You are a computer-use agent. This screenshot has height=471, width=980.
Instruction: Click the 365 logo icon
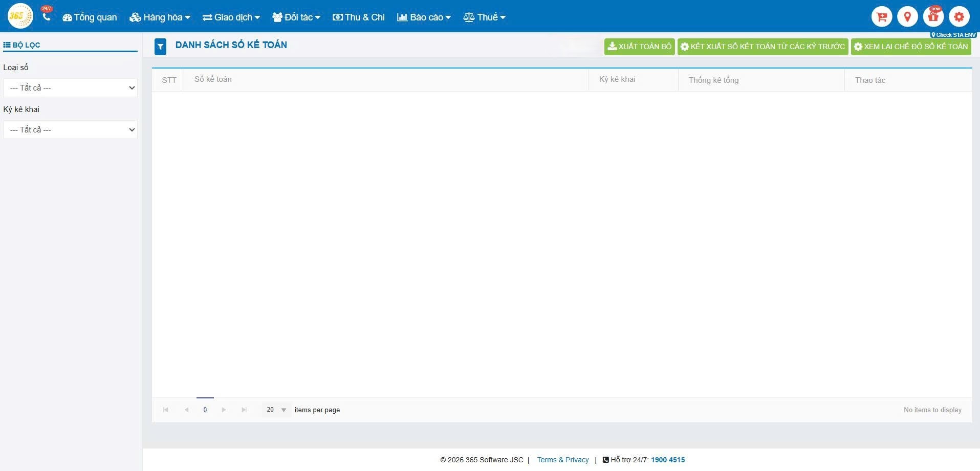pyautogui.click(x=20, y=16)
